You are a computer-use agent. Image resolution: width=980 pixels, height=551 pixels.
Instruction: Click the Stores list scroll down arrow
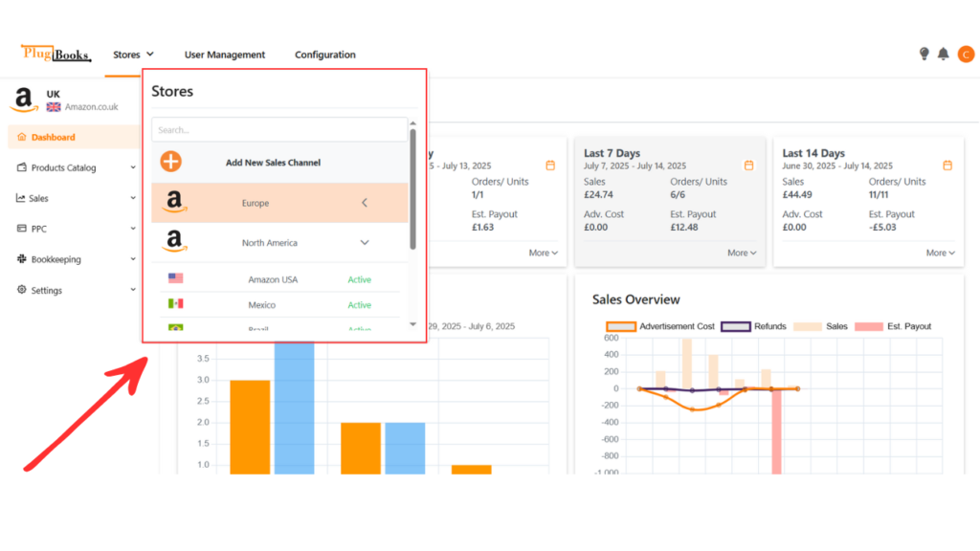click(x=412, y=324)
